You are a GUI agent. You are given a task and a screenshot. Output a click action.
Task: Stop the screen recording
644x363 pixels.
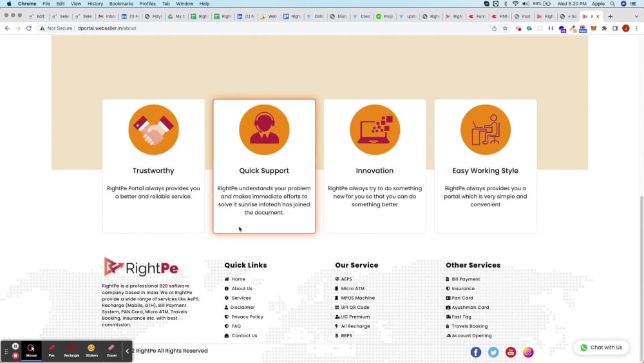[15, 355]
